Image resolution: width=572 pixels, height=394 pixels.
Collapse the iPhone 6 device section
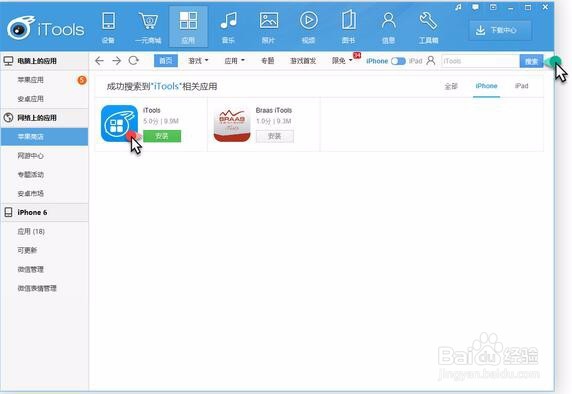click(45, 212)
